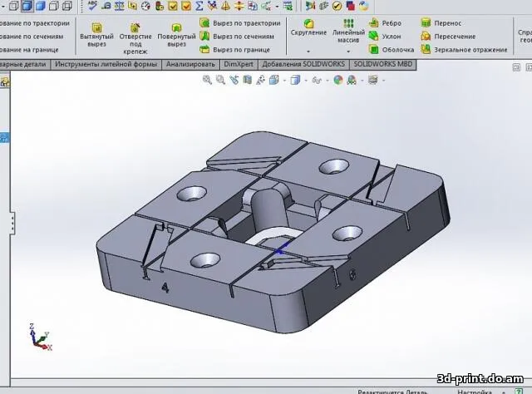Click the Apply Scene icon
The height and width of the screenshot is (394, 532).
tap(352, 80)
